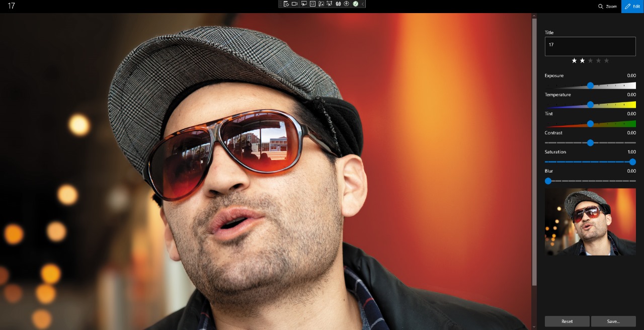This screenshot has width=644, height=330.
Task: Click the dashed-box selection pointer icon
Action: point(329,4)
